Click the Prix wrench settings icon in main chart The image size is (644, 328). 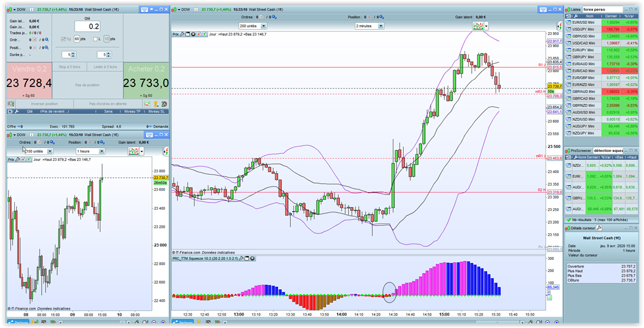pyautogui.click(x=182, y=33)
